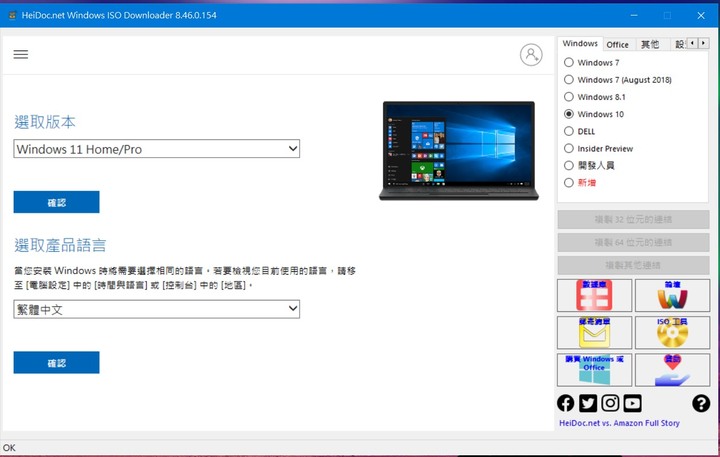Screen dimensions: 720x457
Task: Select Windows 7 (August 2018) option
Action: [568, 79]
